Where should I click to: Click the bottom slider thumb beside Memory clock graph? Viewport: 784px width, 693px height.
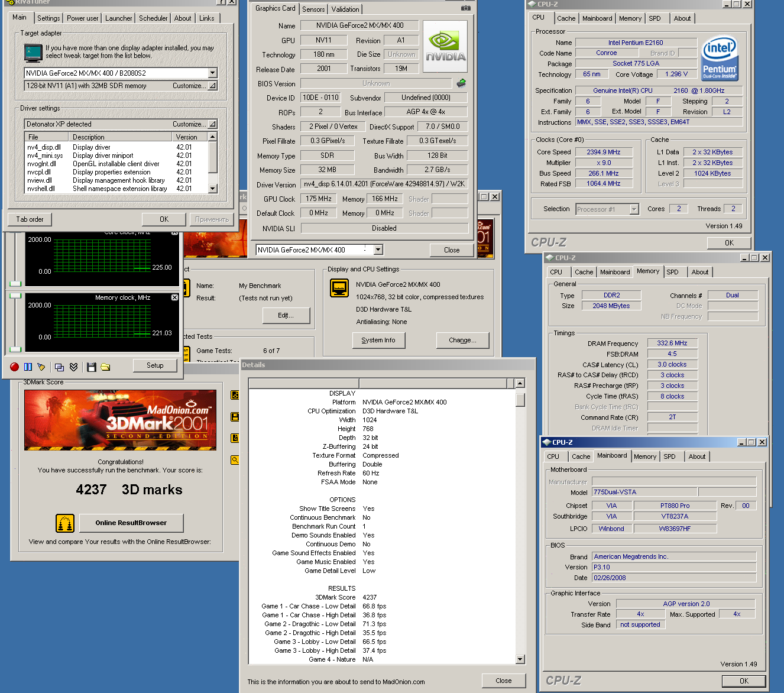(x=15, y=349)
